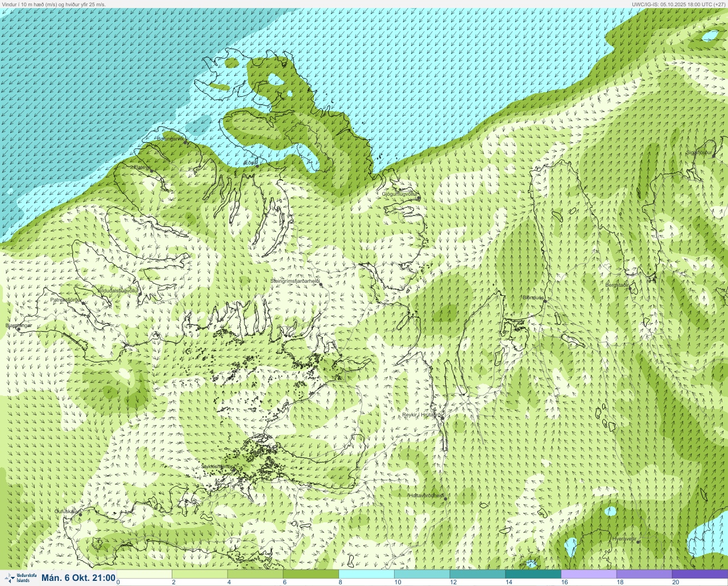
Task: Click the Bjargtangar station dot marker
Action: [18, 329]
